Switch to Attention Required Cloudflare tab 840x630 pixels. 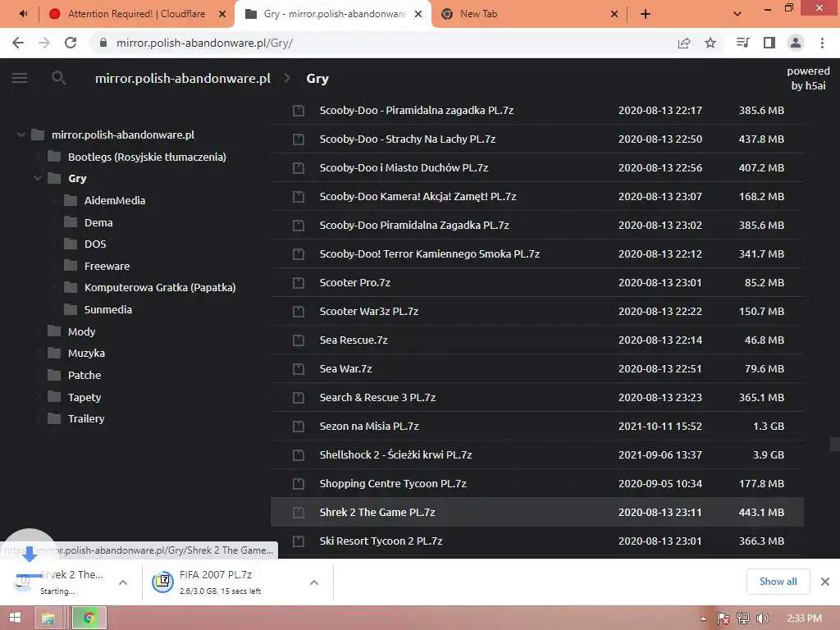tap(137, 14)
